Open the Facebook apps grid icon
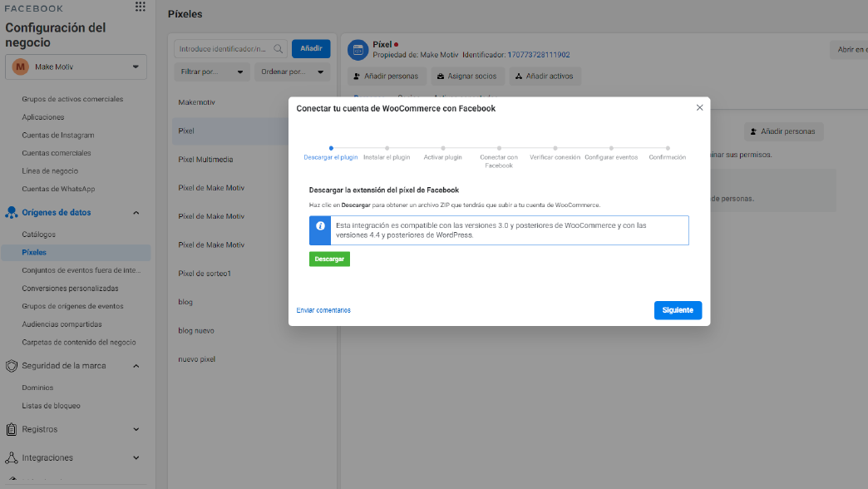 click(x=140, y=7)
